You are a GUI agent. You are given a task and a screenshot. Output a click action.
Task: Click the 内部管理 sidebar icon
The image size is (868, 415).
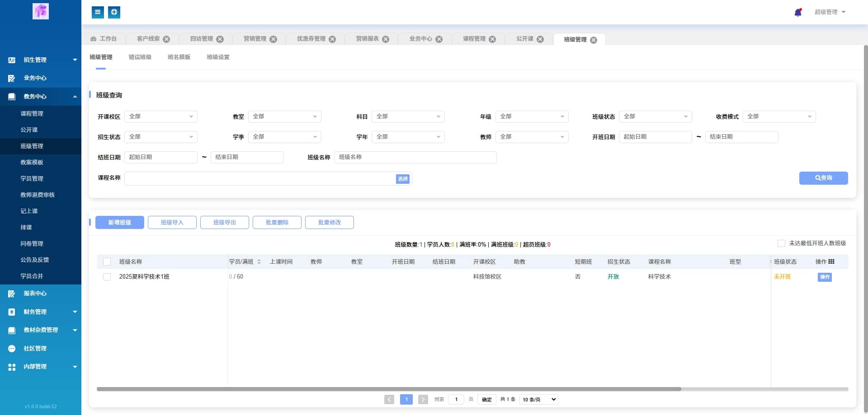point(12,367)
